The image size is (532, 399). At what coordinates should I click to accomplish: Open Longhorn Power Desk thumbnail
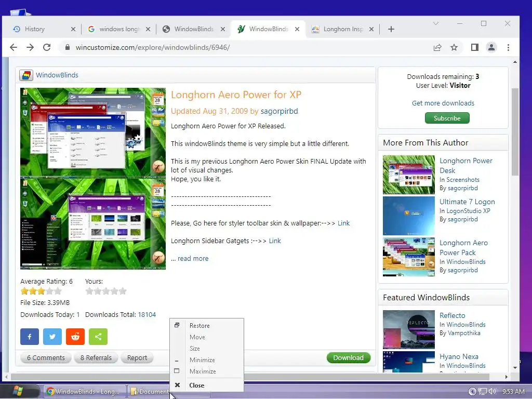click(409, 175)
